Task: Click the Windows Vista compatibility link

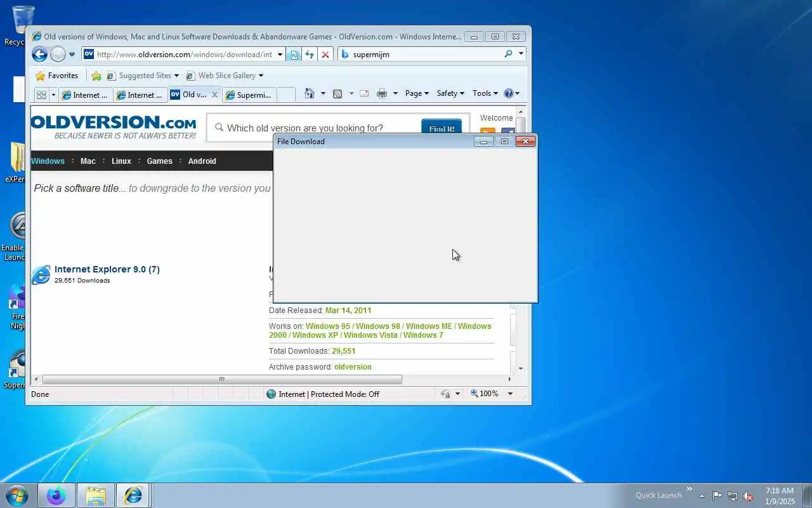Action: pyautogui.click(x=370, y=335)
